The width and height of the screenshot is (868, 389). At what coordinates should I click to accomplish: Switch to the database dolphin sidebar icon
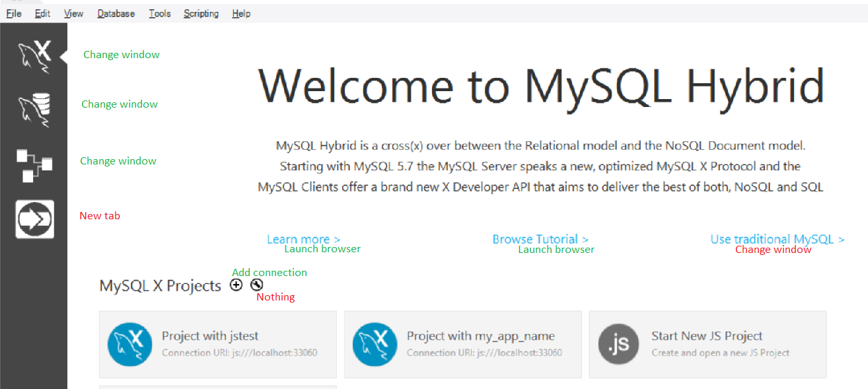(x=34, y=110)
